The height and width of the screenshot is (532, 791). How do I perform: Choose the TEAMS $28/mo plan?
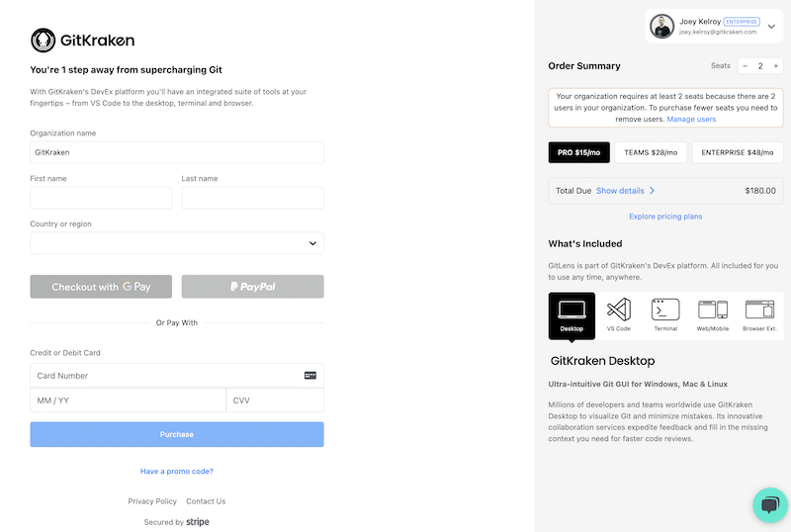651,152
